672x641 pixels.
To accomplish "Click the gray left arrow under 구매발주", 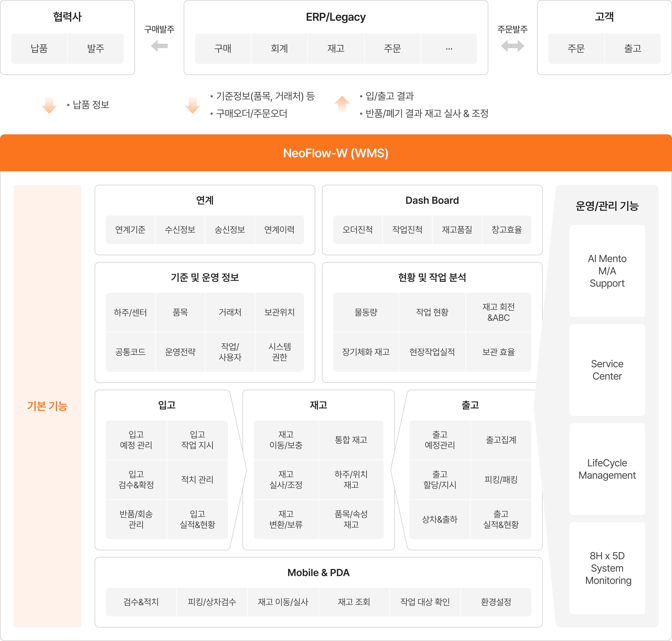I will point(159,46).
